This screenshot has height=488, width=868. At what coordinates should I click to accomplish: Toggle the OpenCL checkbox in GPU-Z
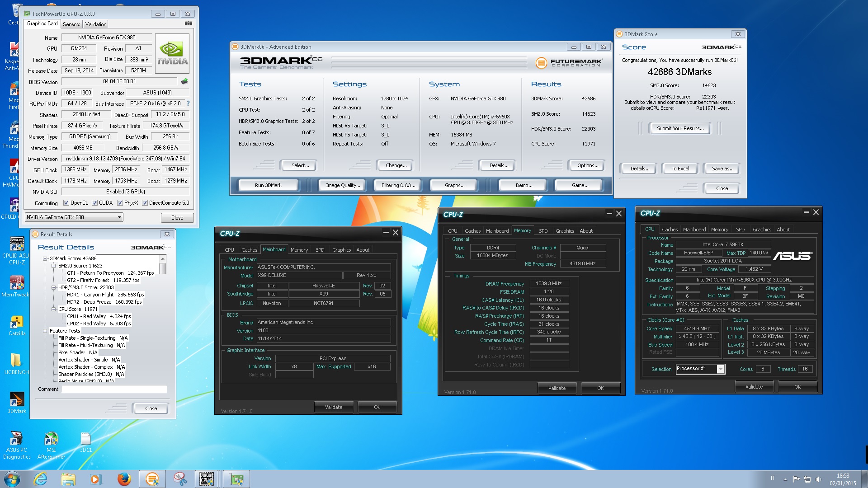(66, 203)
